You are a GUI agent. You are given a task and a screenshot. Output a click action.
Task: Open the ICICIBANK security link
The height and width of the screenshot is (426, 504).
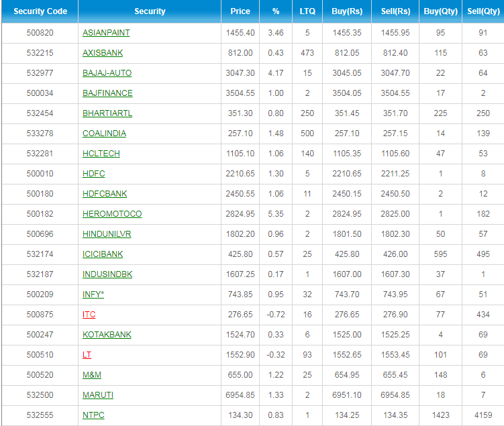pos(103,254)
